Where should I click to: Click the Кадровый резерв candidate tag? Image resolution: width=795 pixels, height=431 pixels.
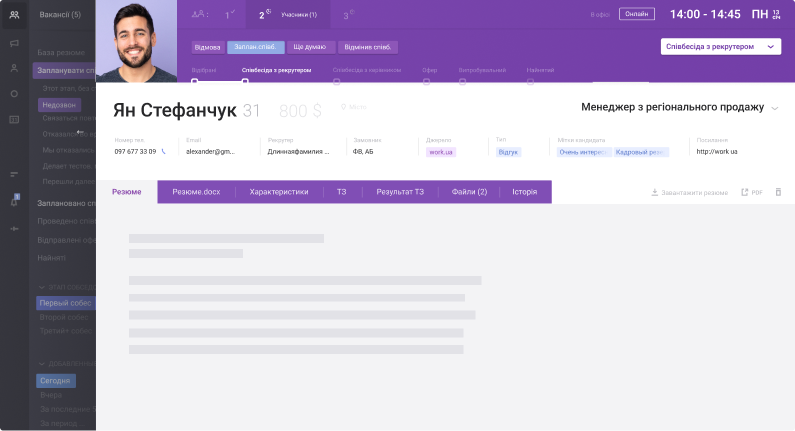coord(641,152)
